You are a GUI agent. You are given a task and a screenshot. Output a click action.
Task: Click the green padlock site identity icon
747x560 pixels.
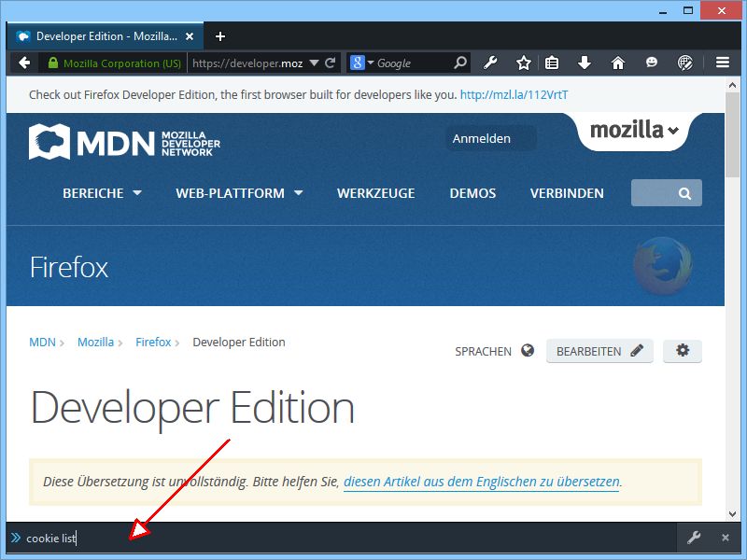[x=53, y=63]
